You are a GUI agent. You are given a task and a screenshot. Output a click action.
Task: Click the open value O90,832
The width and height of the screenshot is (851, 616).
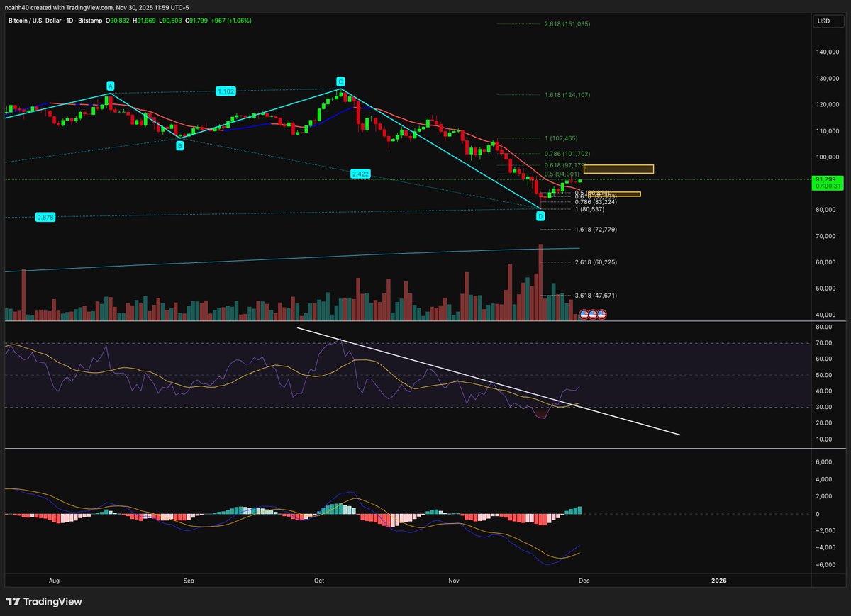[117, 21]
